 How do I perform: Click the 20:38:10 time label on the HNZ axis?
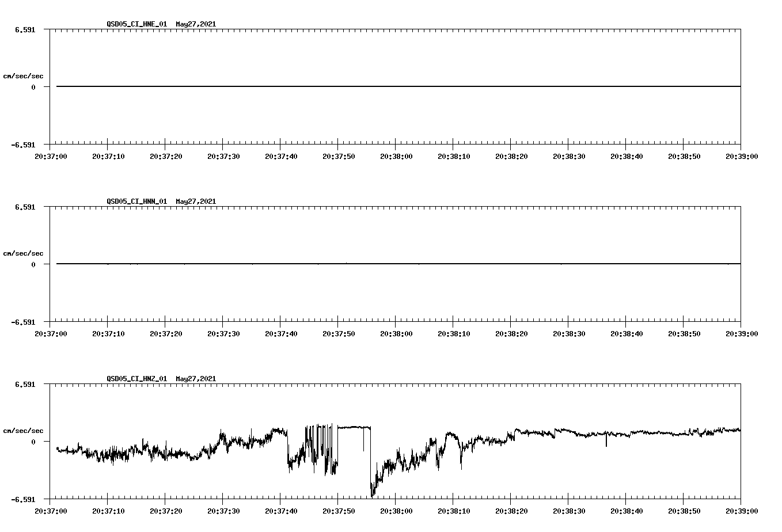(454, 510)
